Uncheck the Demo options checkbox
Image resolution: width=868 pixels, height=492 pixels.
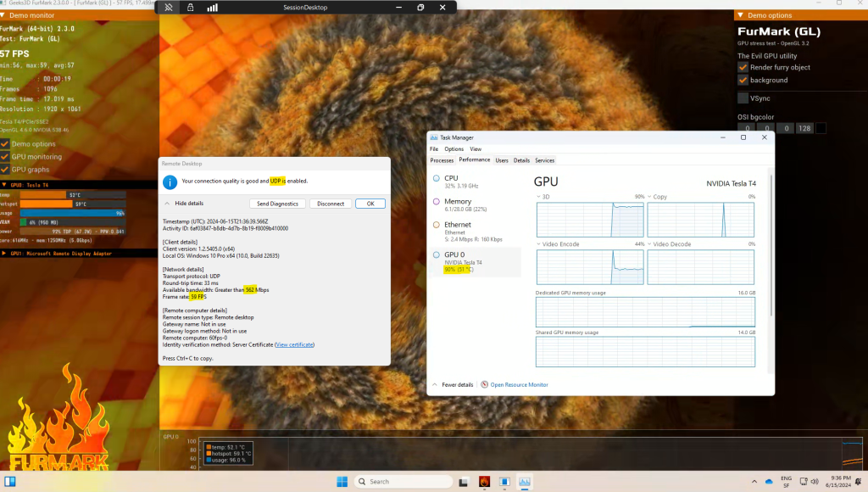click(5, 143)
